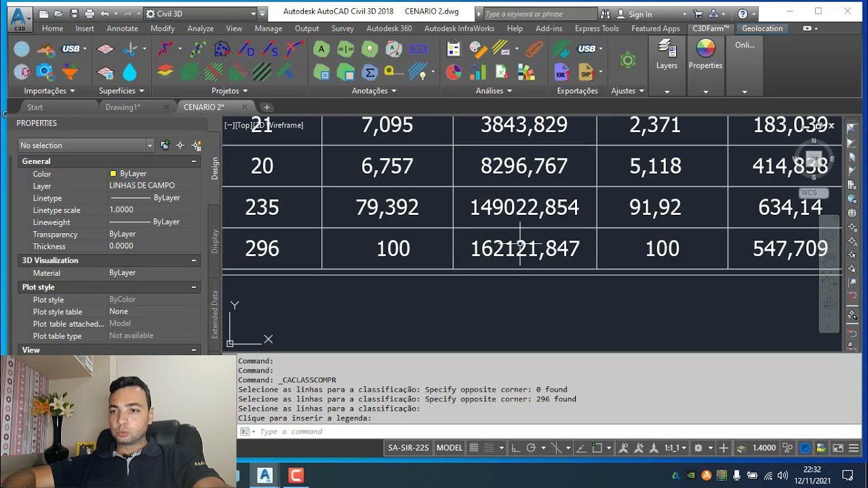The image size is (868, 488).
Task: Toggle ortho mode in status bar
Action: coord(516,448)
